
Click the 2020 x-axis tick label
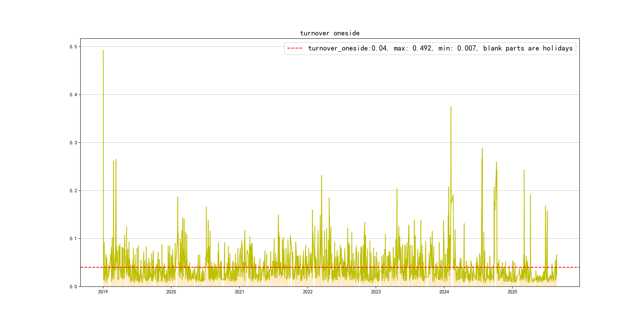[x=171, y=292]
